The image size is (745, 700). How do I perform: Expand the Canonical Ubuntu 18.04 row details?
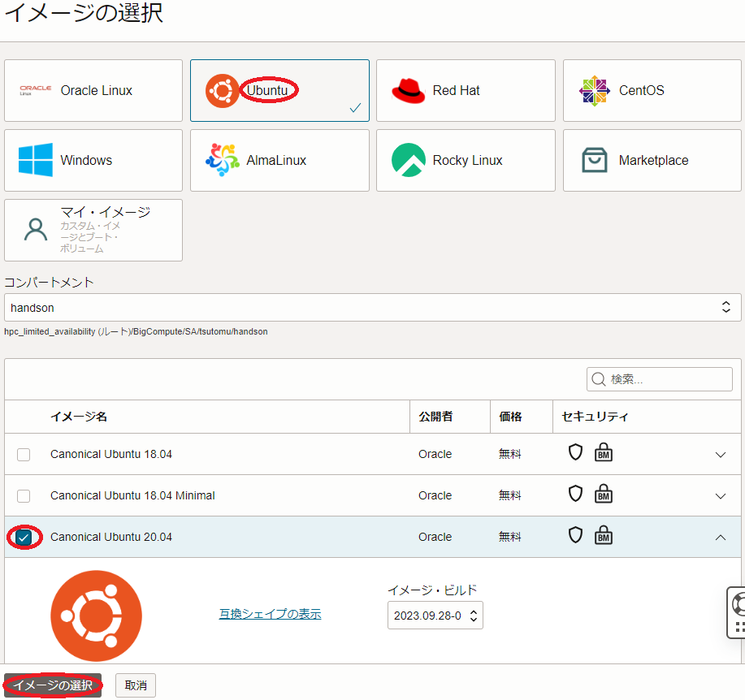[x=720, y=454]
